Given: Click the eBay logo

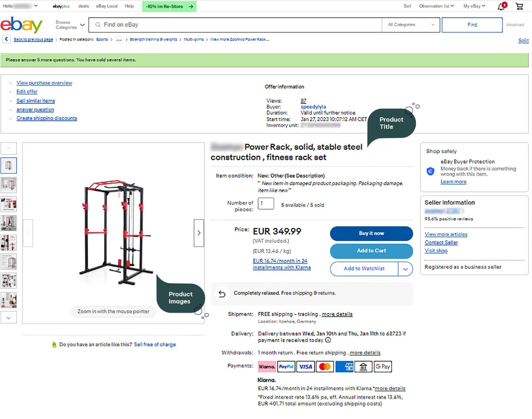Looking at the screenshot, I should click(21, 25).
